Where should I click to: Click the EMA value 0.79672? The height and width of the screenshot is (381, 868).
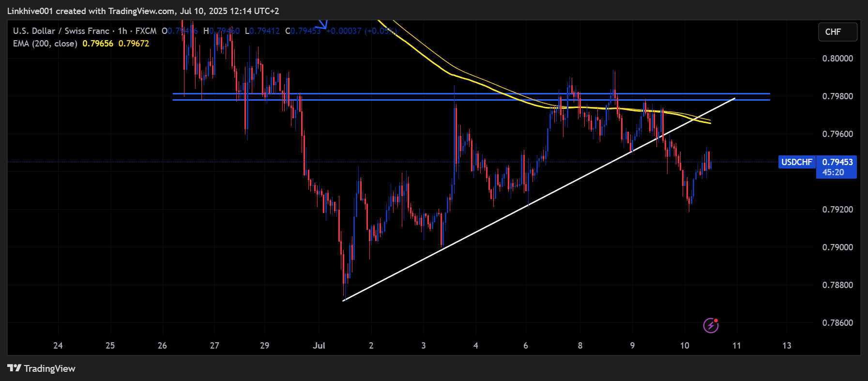134,44
